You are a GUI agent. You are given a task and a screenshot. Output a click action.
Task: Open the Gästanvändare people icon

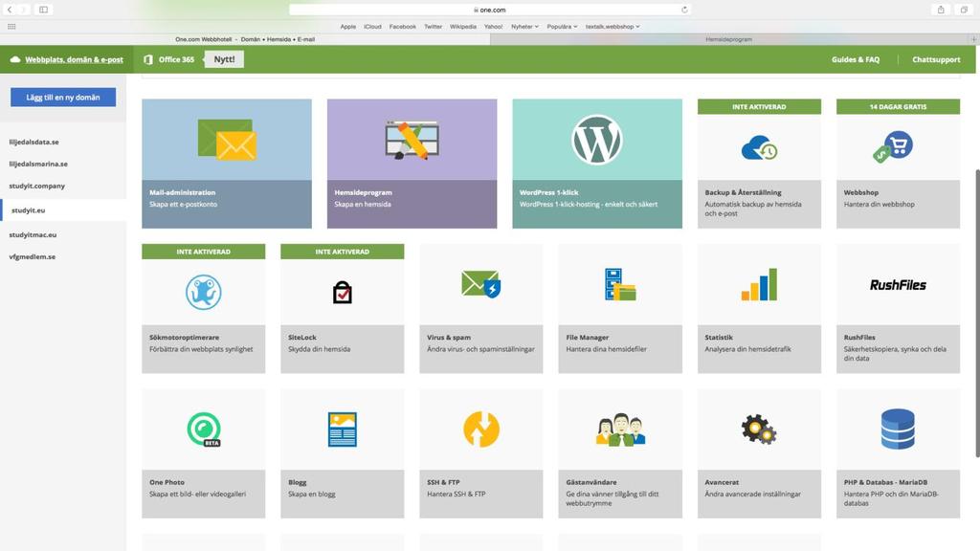[x=620, y=430]
